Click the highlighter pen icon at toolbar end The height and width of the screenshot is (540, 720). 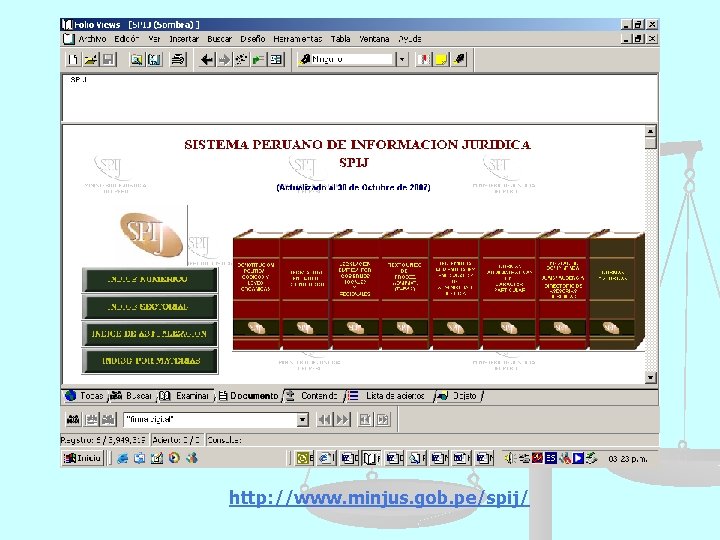click(459, 59)
